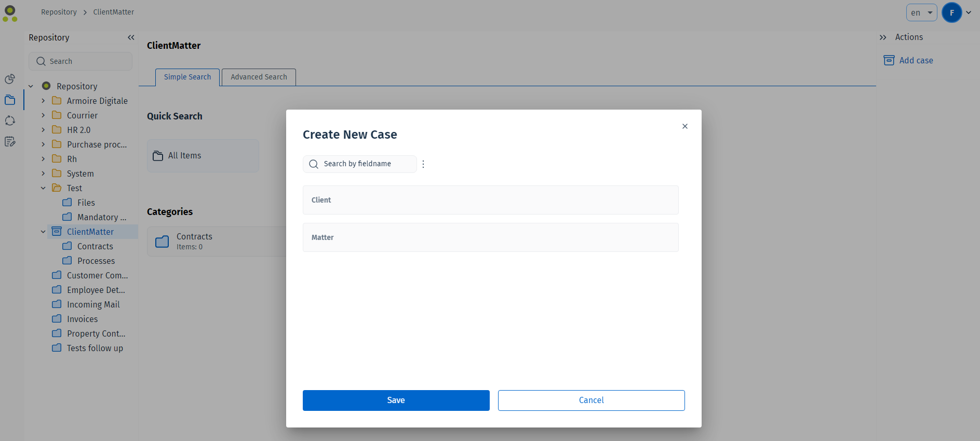Open the processes cycle sidebar icon
The width and height of the screenshot is (980, 441).
(x=10, y=121)
